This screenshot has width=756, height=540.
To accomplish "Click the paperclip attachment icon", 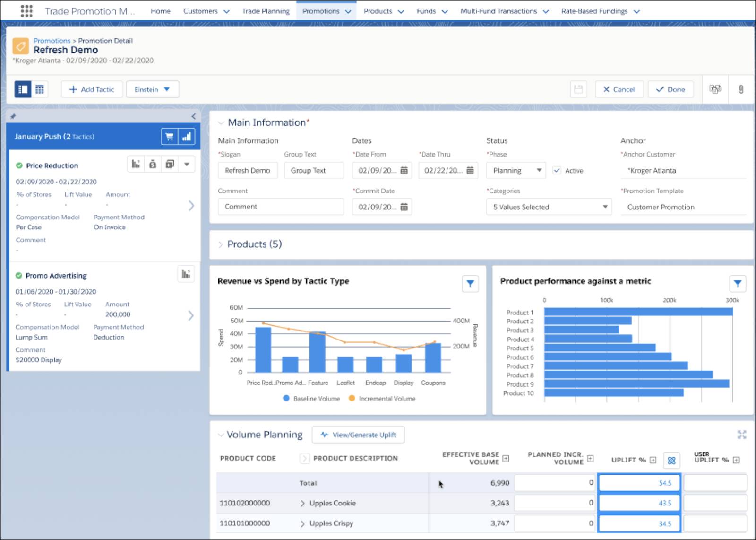I will 740,89.
